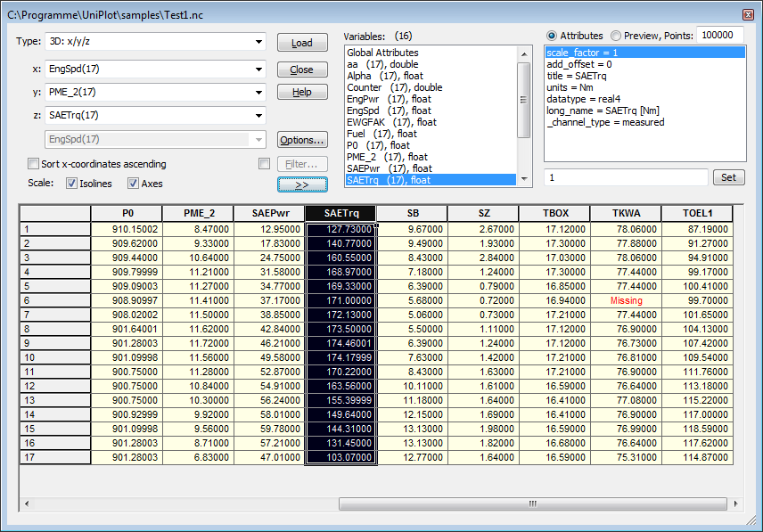Toggle the checkbox beside the Filter button
The width and height of the screenshot is (763, 532).
pos(264,163)
